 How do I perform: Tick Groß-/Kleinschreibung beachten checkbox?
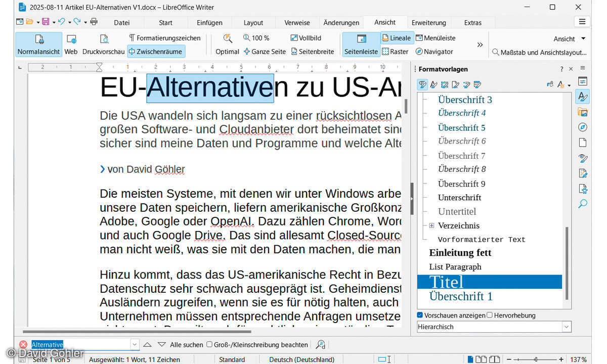coord(209,345)
